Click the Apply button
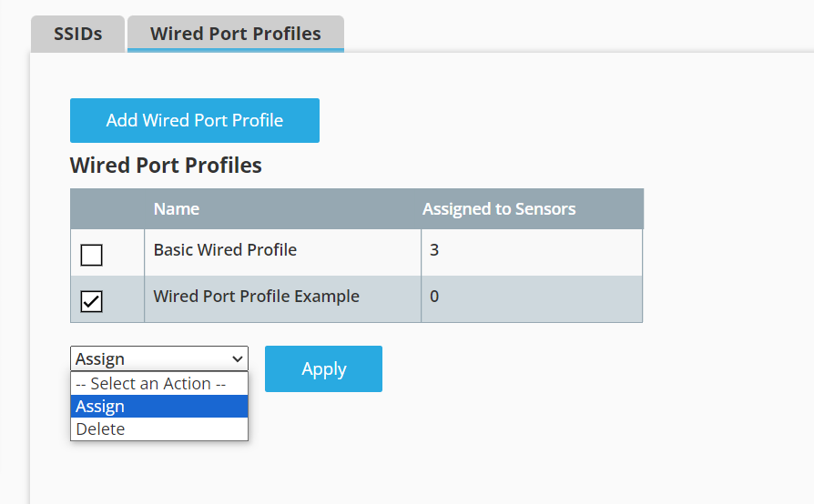This screenshot has height=504, width=814. (323, 368)
